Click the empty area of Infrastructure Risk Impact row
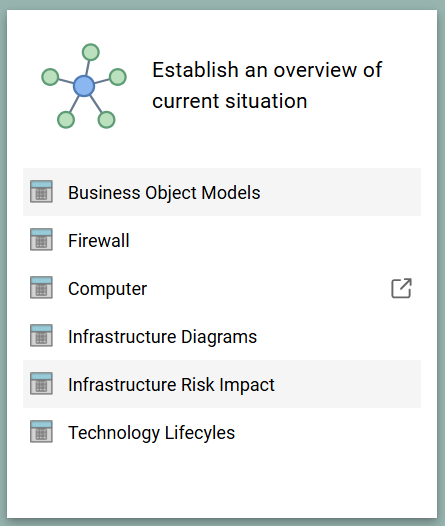This screenshot has height=526, width=445. point(347,384)
